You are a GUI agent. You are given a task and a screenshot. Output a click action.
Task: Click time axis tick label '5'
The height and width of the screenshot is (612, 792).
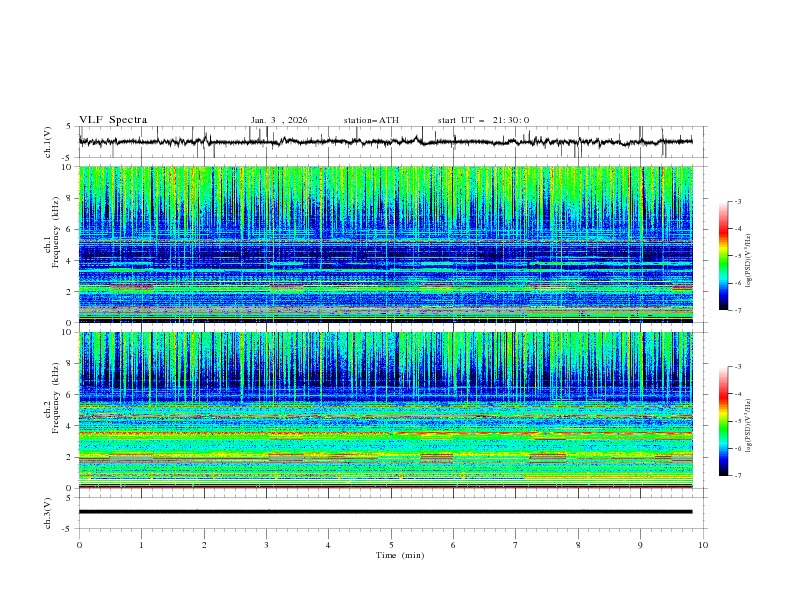391,545
